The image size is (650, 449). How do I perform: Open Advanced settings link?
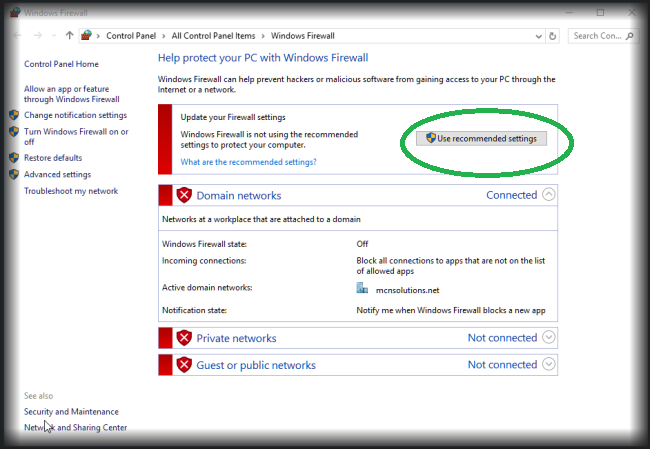(x=58, y=174)
